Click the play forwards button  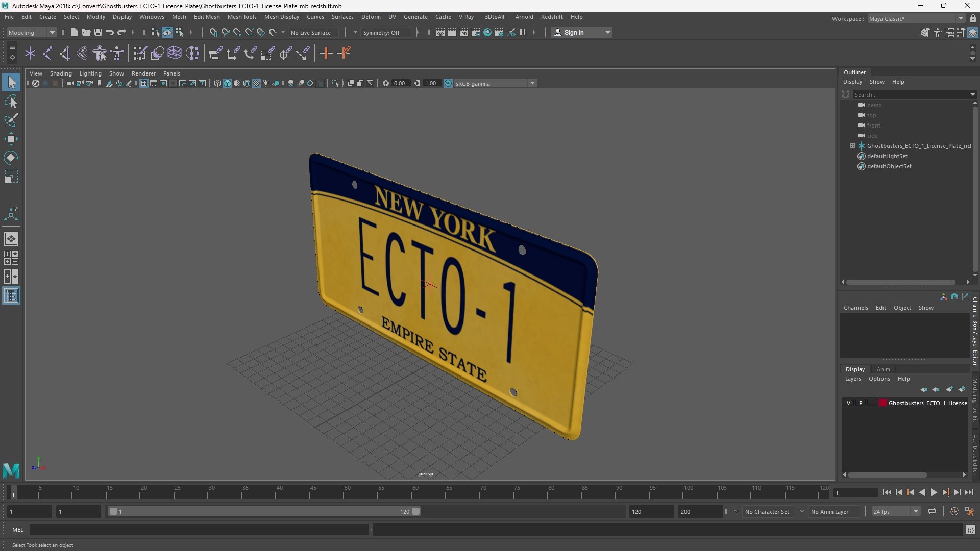[934, 493]
